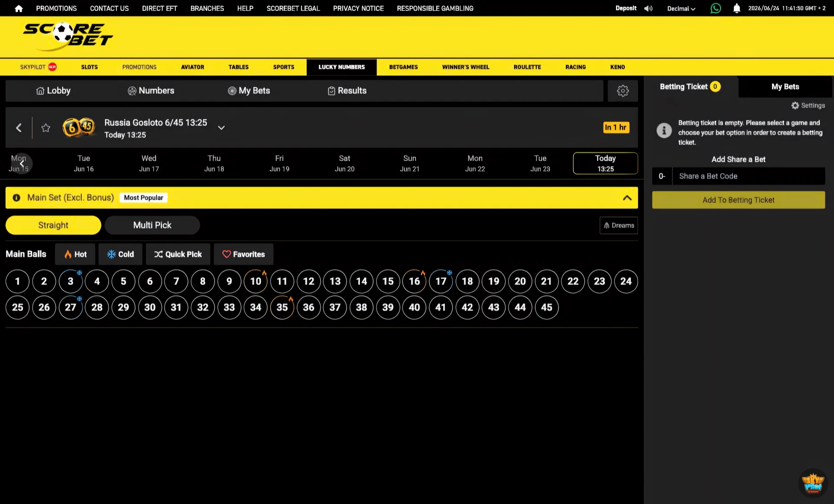Generate a Quick Pick
Image resolution: width=834 pixels, height=504 pixels.
(x=178, y=254)
